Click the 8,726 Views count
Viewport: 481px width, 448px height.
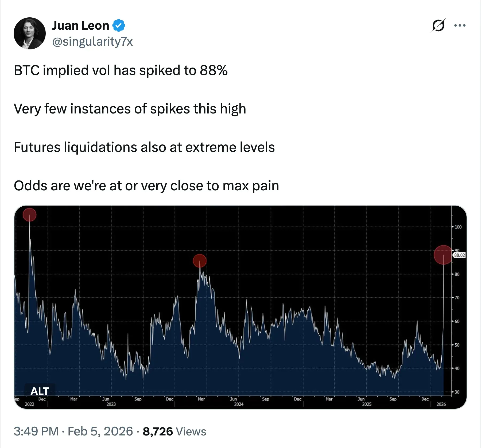[174, 431]
